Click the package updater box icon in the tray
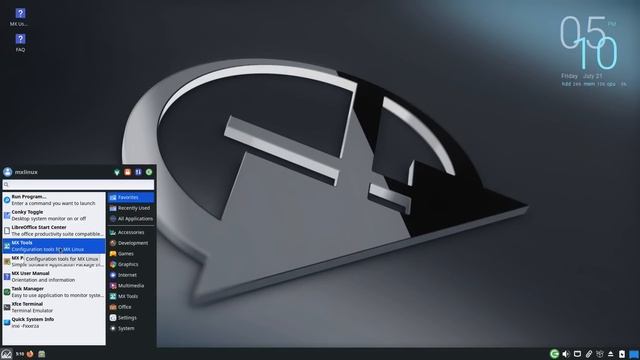Viewport: 640px width, 360px height. (x=600, y=354)
